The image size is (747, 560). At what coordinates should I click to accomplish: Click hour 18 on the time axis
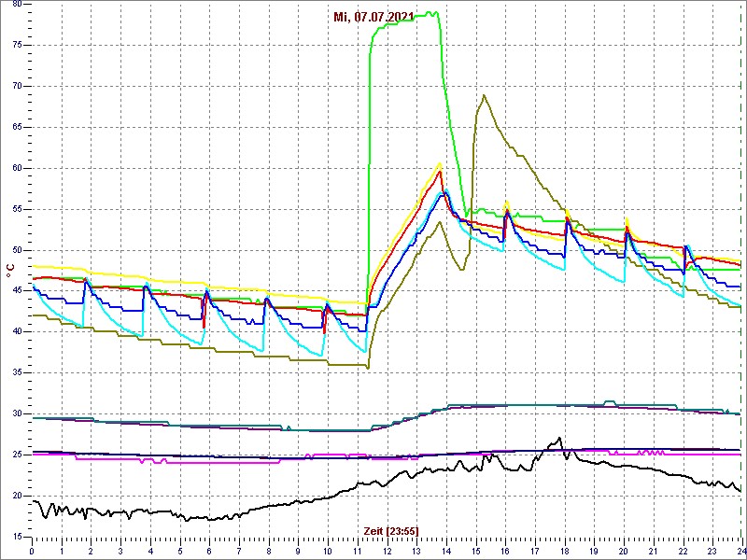coord(564,551)
